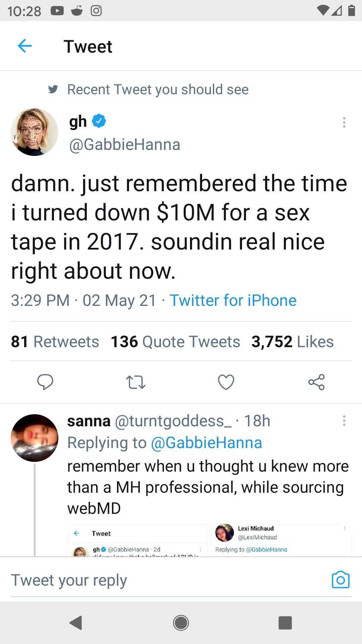Tap the back arrow icon
Screen dimensions: 362x644
24,46
